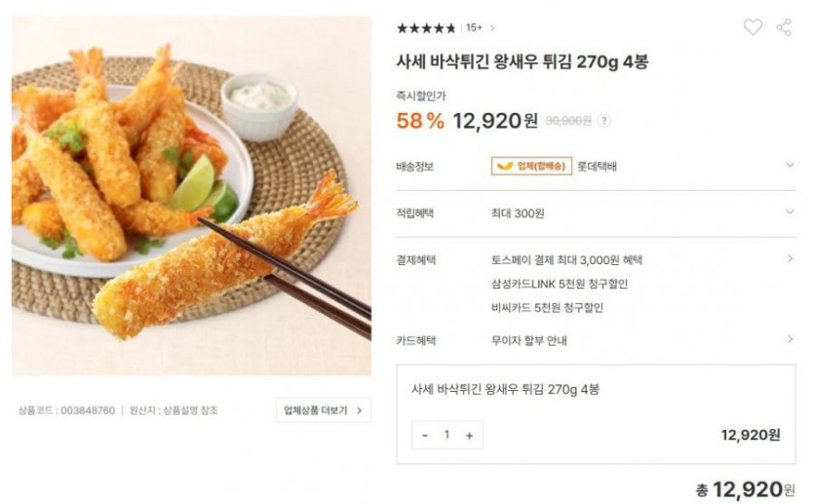The height and width of the screenshot is (504, 814).
Task: Click the quantity number field
Action: (446, 436)
